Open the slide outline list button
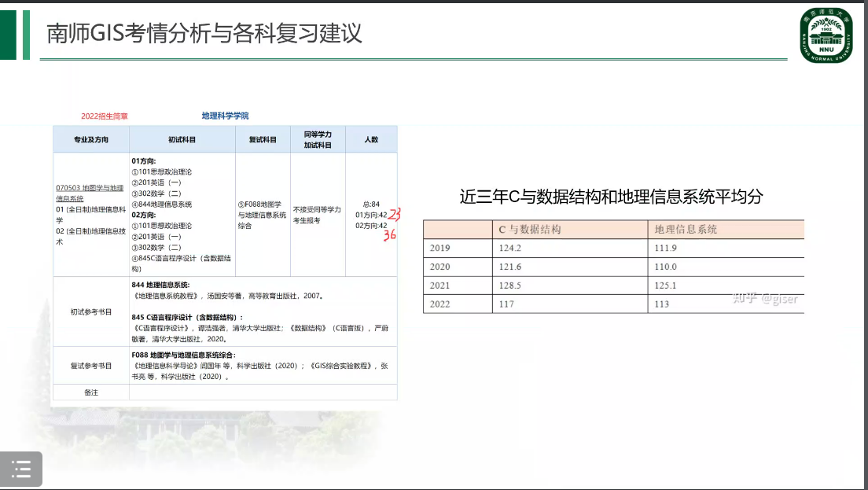This screenshot has height=490, width=868. pyautogui.click(x=21, y=470)
